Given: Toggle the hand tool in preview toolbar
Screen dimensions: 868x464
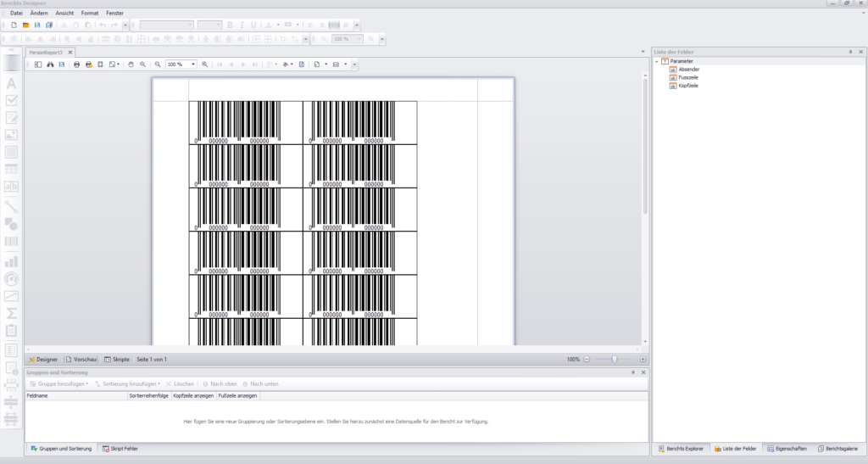Looking at the screenshot, I should point(131,64).
